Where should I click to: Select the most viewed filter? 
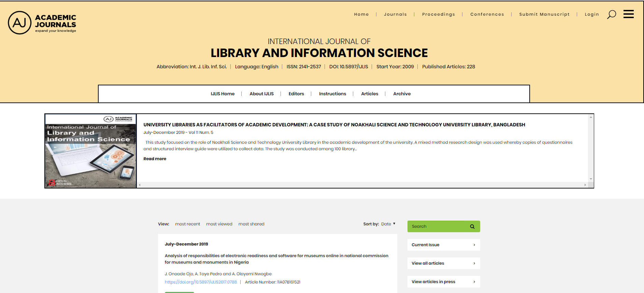219,224
